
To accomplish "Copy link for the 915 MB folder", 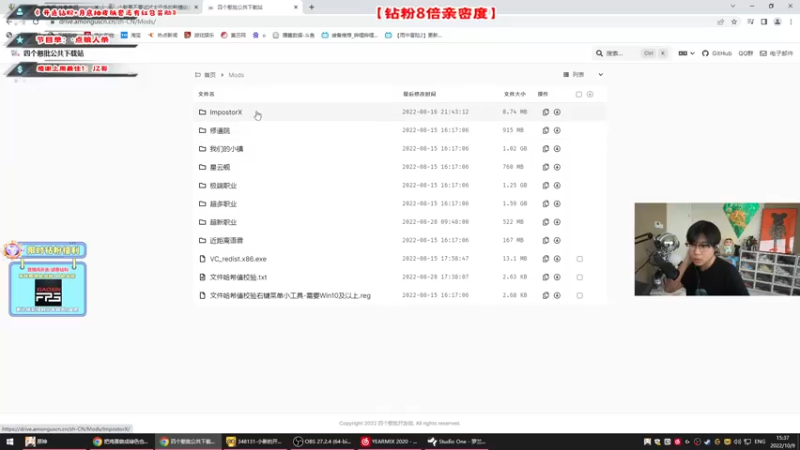I will pos(545,131).
